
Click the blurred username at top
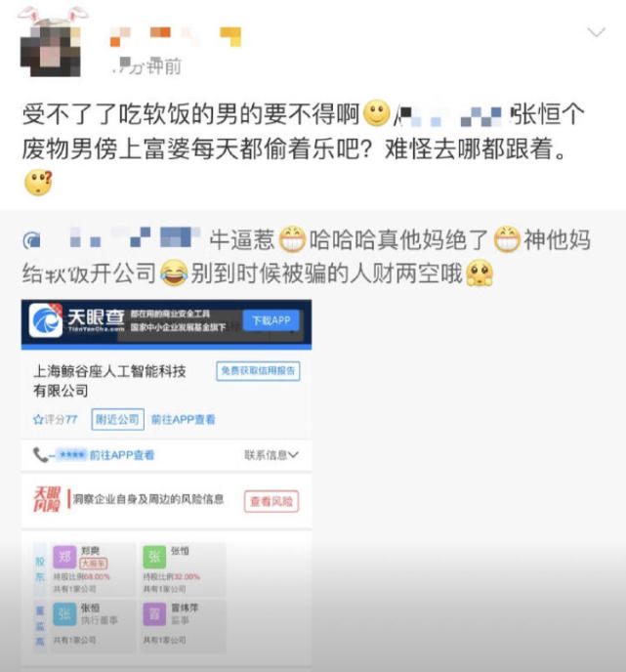(175, 36)
